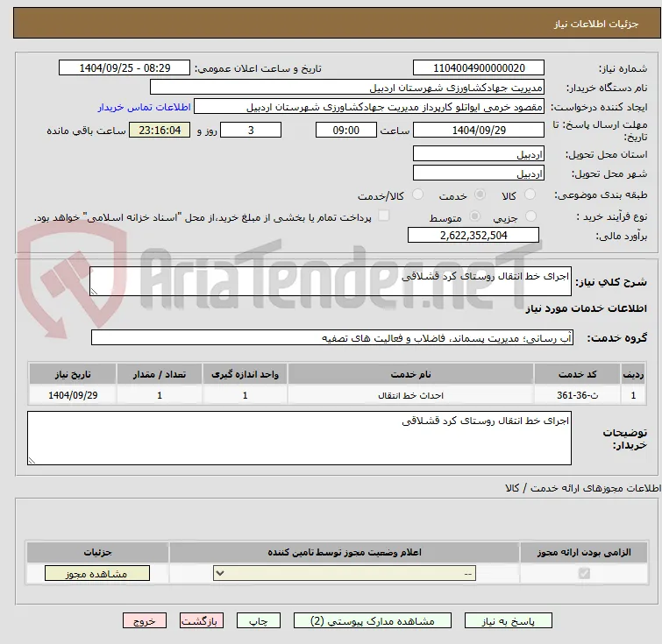Select the خدمت radio button
The width and height of the screenshot is (662, 644).
pos(480,195)
